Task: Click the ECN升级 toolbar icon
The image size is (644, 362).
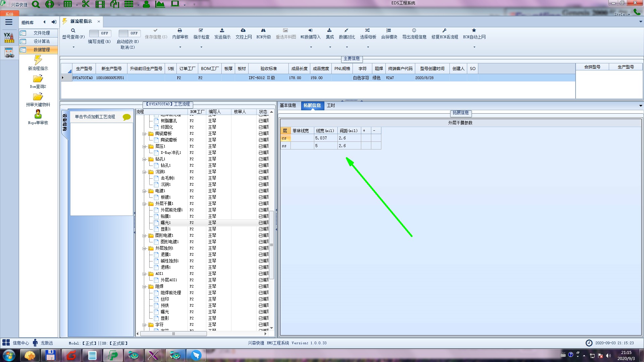Action: pyautogui.click(x=263, y=31)
